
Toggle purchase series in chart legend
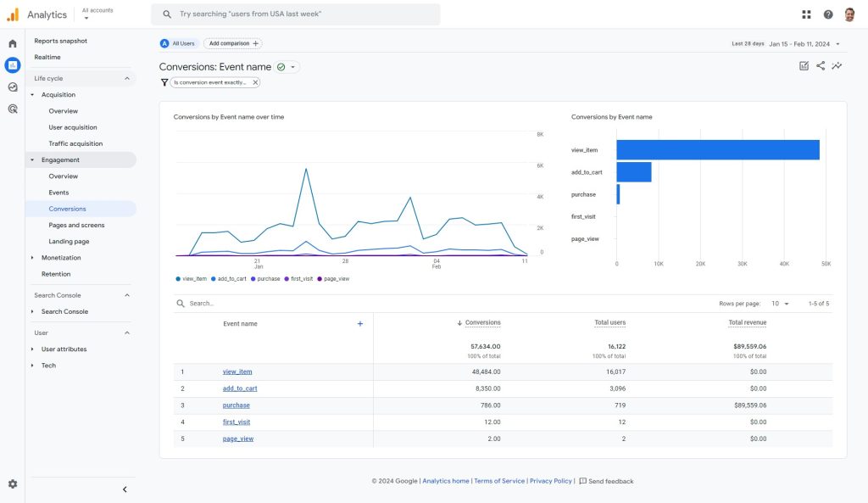265,279
